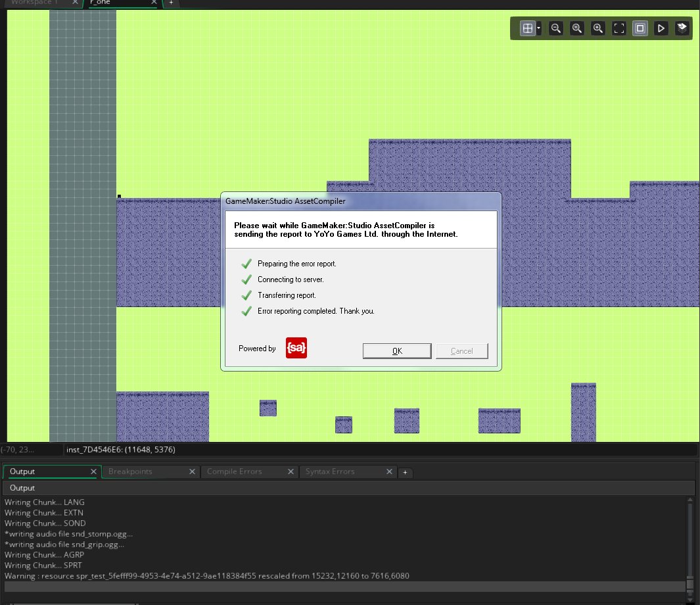Image resolution: width=700 pixels, height=605 pixels.
Task: Click the Output panel vertical scrollbar
Action: pyautogui.click(x=689, y=549)
